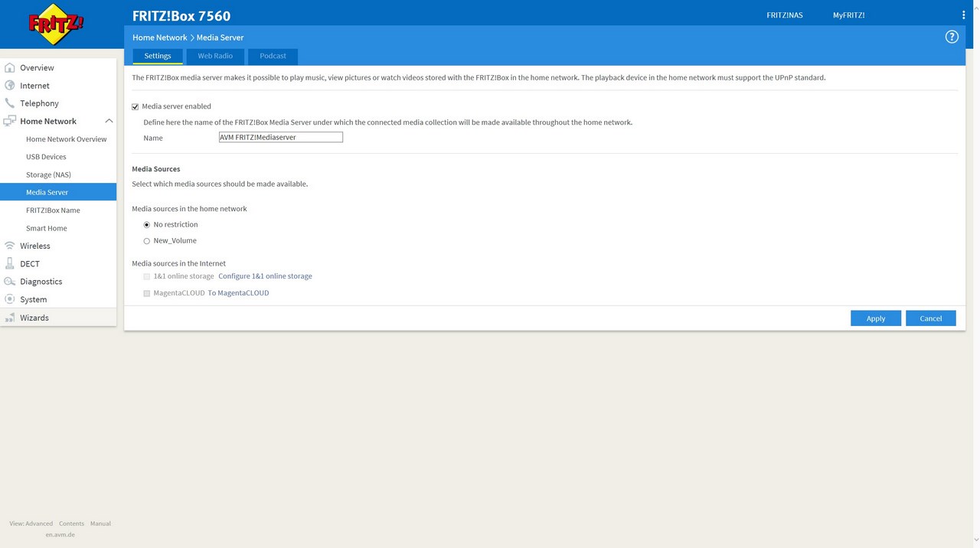The height and width of the screenshot is (548, 980).
Task: Follow the To MagentaCLOUD link
Action: click(x=238, y=293)
